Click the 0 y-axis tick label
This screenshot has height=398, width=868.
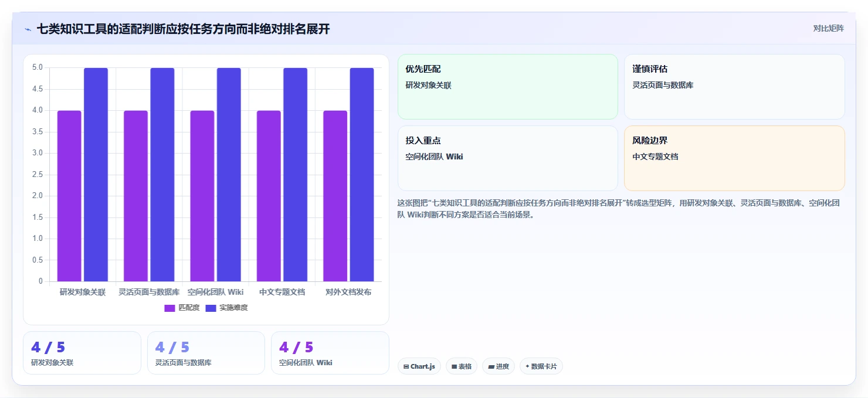[41, 281]
